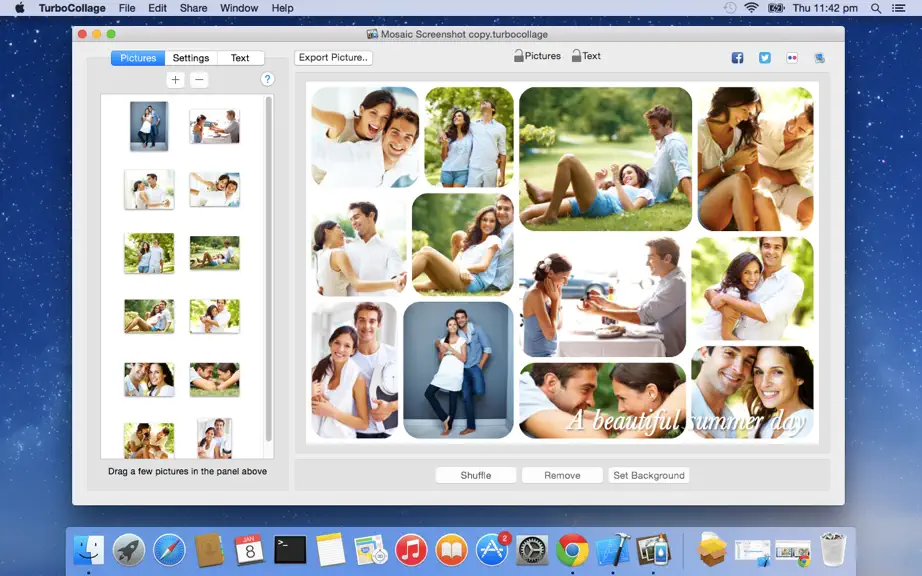Select thumbnail of couple against blue wall
922x576 pixels.
149,126
